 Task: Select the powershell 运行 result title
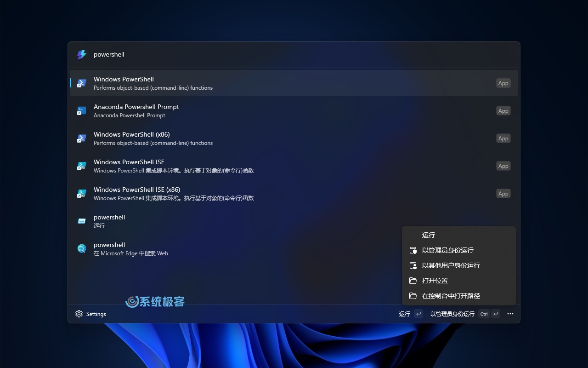point(109,217)
